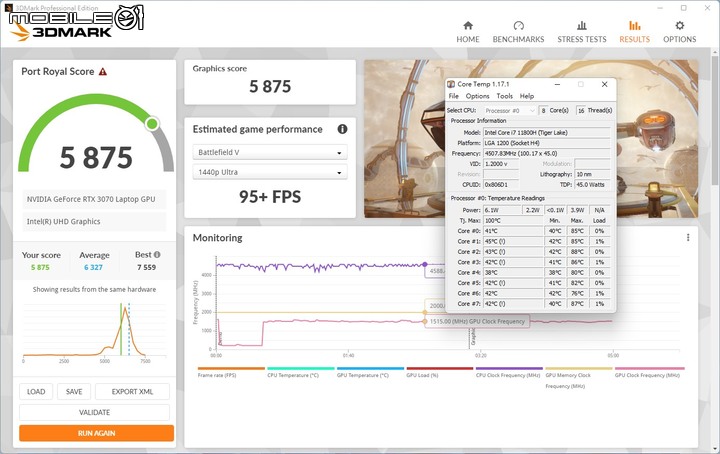Click the purple CPU clock data point
Image resolution: width=720 pixels, height=454 pixels.
425,264
